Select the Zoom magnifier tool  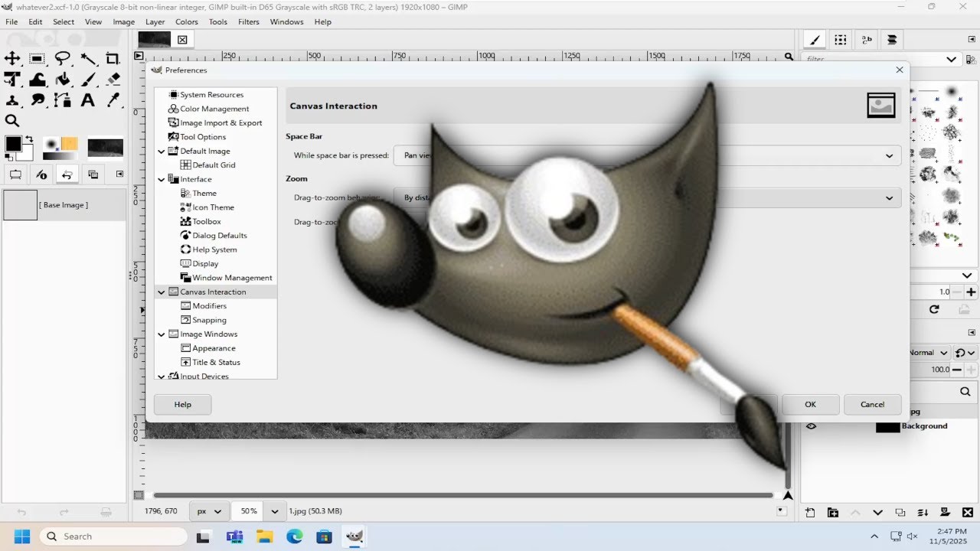(x=12, y=120)
